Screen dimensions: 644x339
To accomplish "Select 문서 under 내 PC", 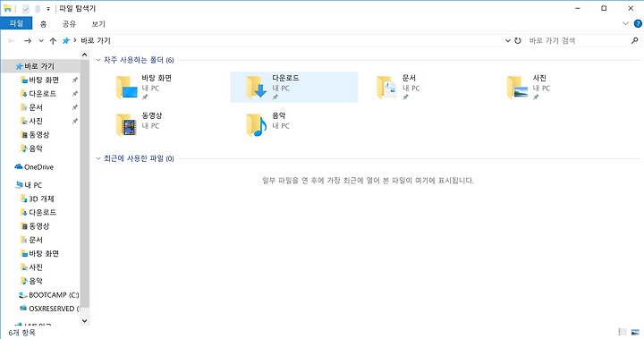I will point(31,240).
